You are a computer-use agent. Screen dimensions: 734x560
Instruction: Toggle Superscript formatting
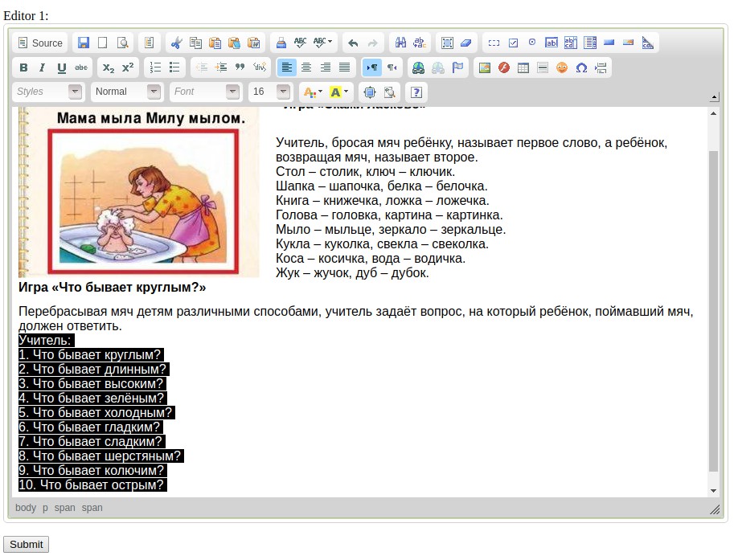click(128, 67)
